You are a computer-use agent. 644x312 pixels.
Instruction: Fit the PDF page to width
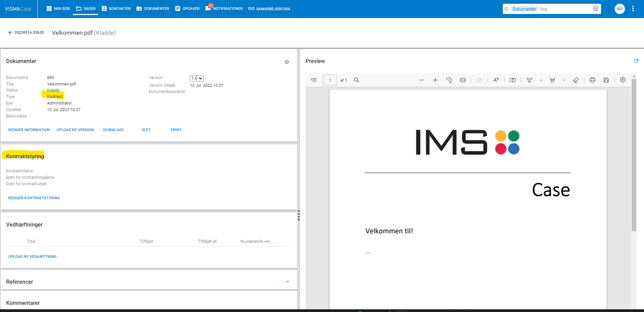pos(463,80)
